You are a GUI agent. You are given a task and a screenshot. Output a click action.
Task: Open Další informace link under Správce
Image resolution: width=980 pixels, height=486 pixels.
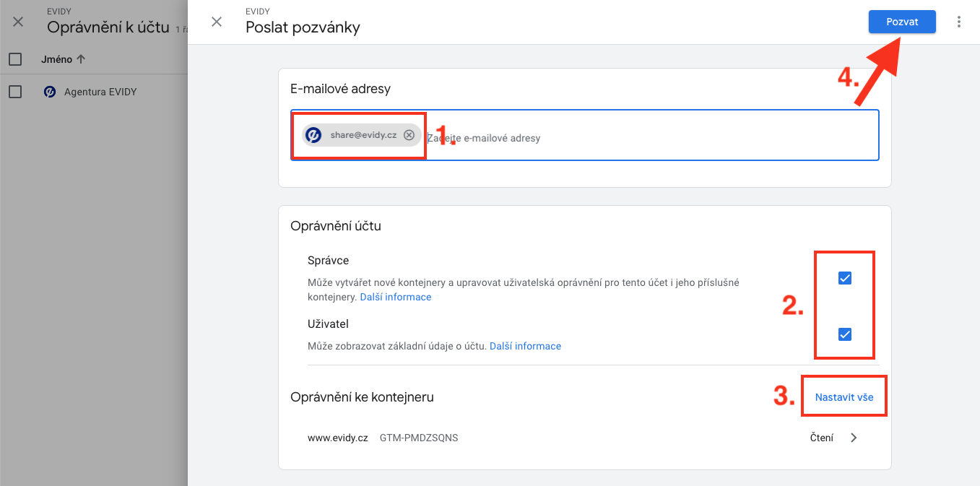tap(396, 297)
